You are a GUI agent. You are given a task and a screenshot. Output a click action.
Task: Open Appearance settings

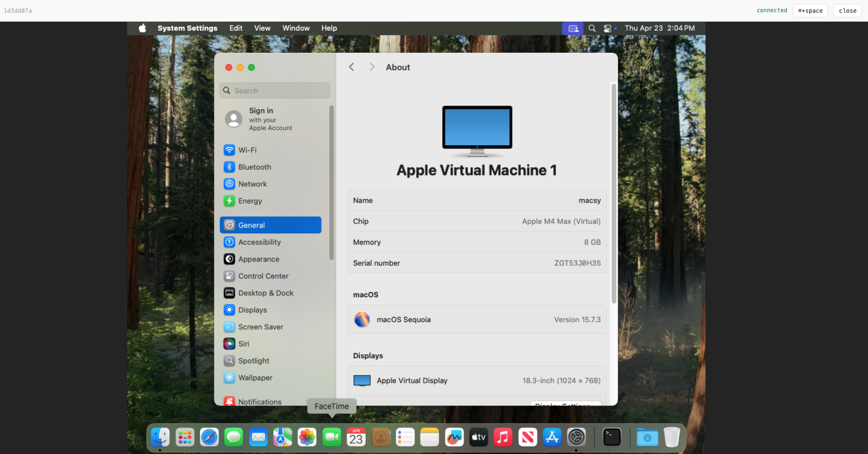[259, 259]
